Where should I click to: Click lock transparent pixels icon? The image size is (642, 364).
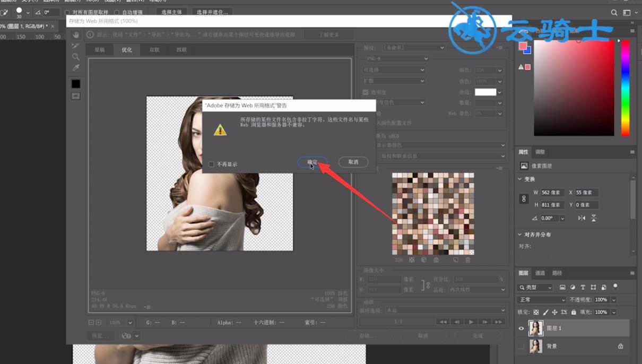pyautogui.click(x=536, y=313)
